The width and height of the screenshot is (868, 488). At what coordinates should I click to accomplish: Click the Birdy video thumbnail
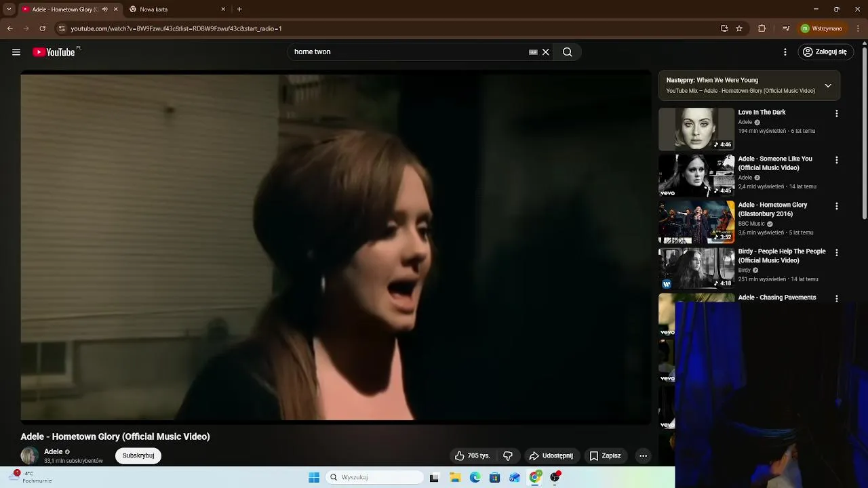[x=696, y=268]
